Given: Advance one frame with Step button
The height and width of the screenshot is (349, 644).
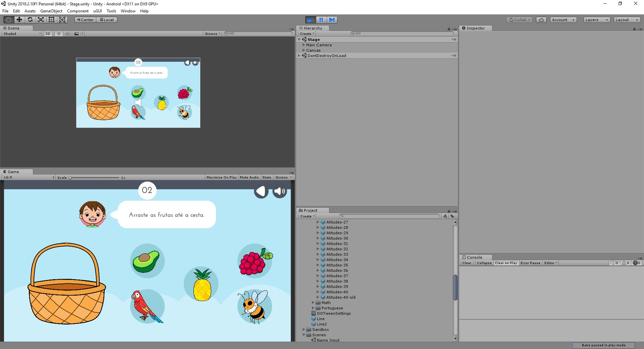Looking at the screenshot, I should tap(332, 20).
